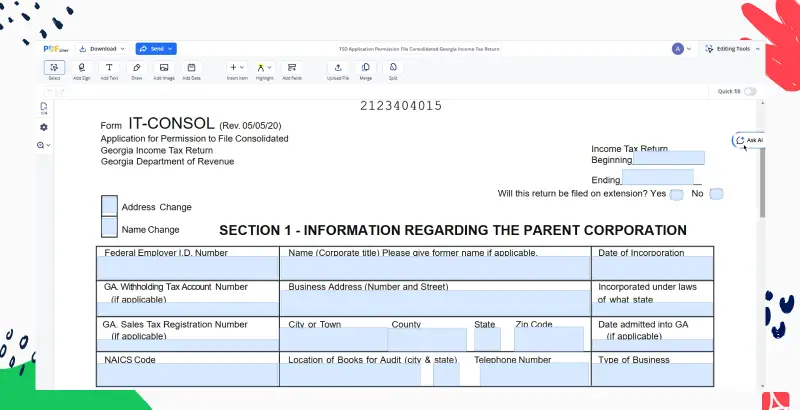This screenshot has height=410, width=800.
Task: Click the Date admitted into GA field
Action: (x=653, y=345)
